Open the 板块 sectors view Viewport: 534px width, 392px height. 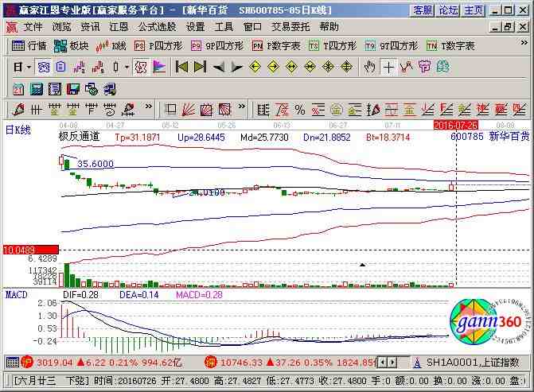71,45
